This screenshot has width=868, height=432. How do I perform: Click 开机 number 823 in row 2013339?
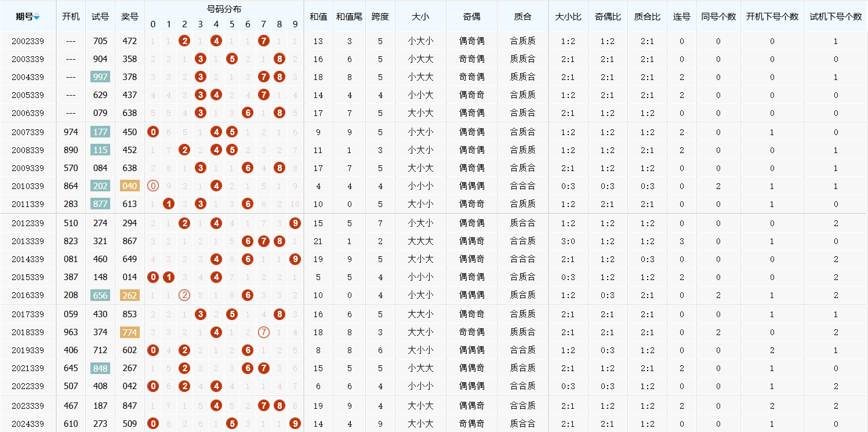71,241
